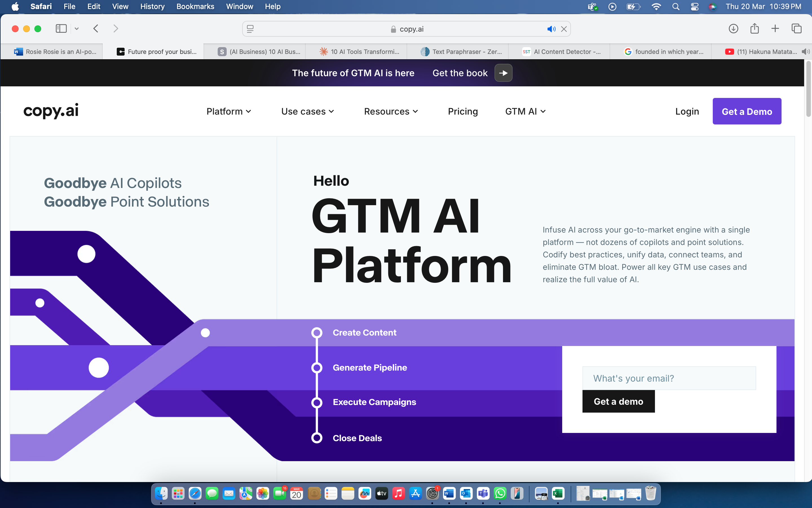Image resolution: width=812 pixels, height=508 pixels.
Task: Open Launchpad from the Dock
Action: 178,493
